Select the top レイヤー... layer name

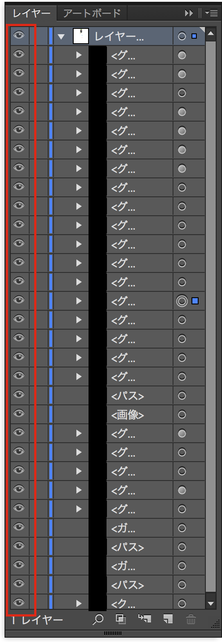point(119,36)
